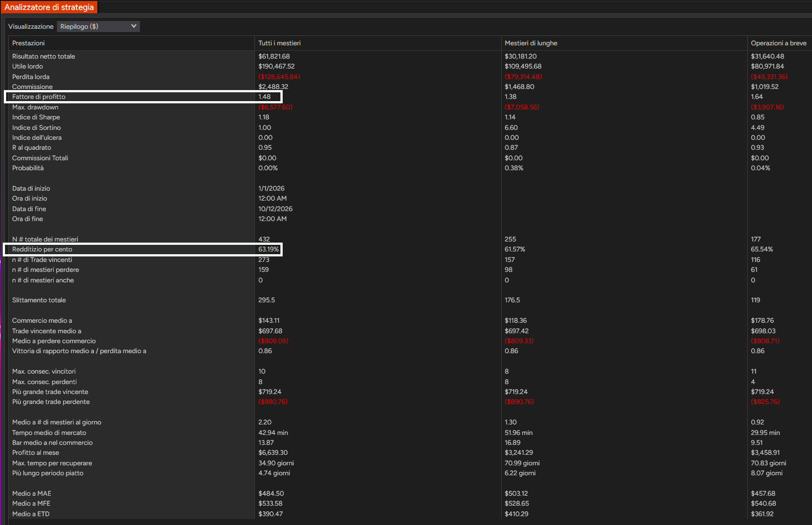Click the $143.11 average trade value
Viewport: 812px width, 525px height.
click(269, 321)
